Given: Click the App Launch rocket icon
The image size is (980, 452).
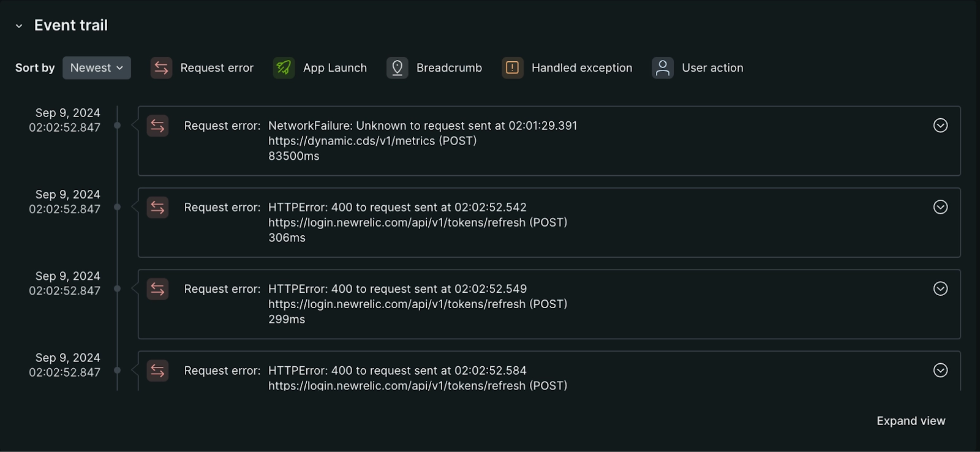Looking at the screenshot, I should (282, 68).
